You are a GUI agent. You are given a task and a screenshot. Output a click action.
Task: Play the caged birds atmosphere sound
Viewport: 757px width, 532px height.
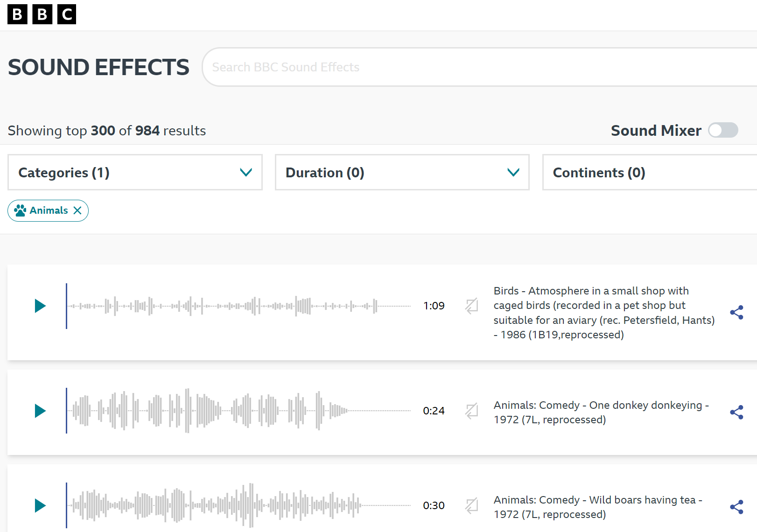click(40, 306)
